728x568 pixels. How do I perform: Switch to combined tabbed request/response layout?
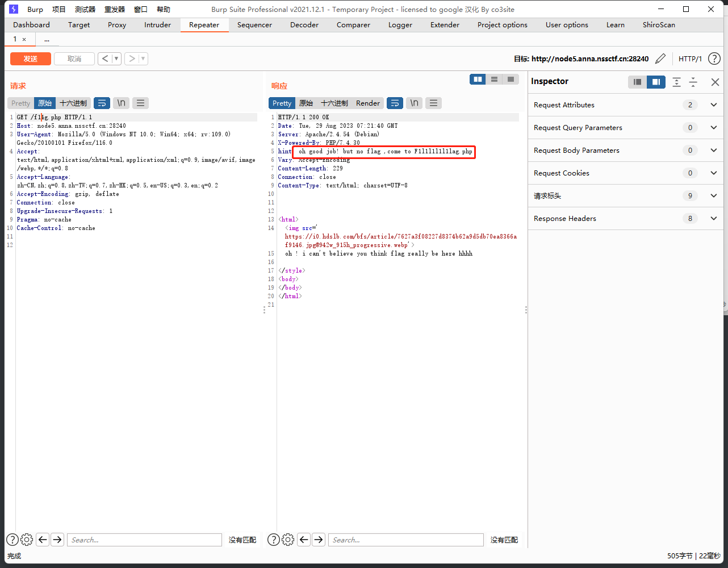point(511,80)
